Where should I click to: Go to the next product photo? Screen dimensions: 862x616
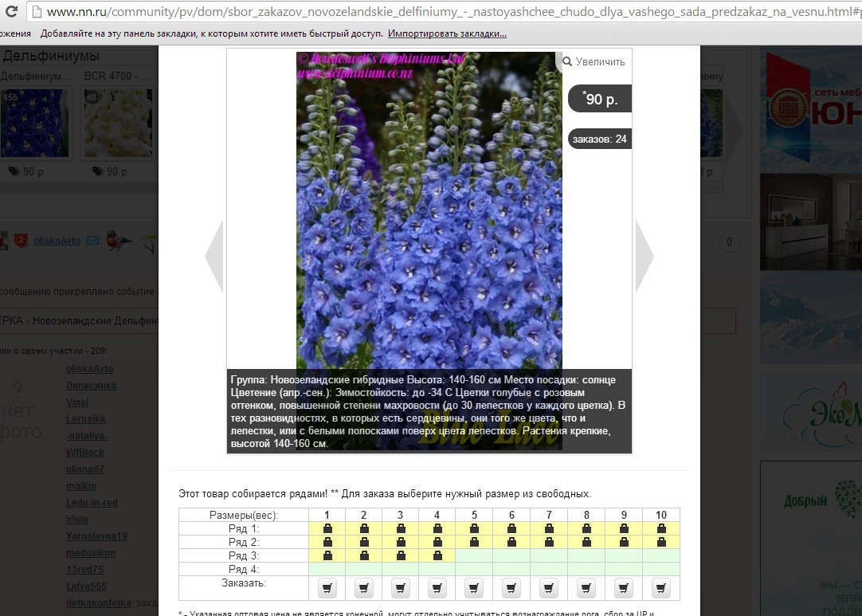pyautogui.click(x=645, y=257)
